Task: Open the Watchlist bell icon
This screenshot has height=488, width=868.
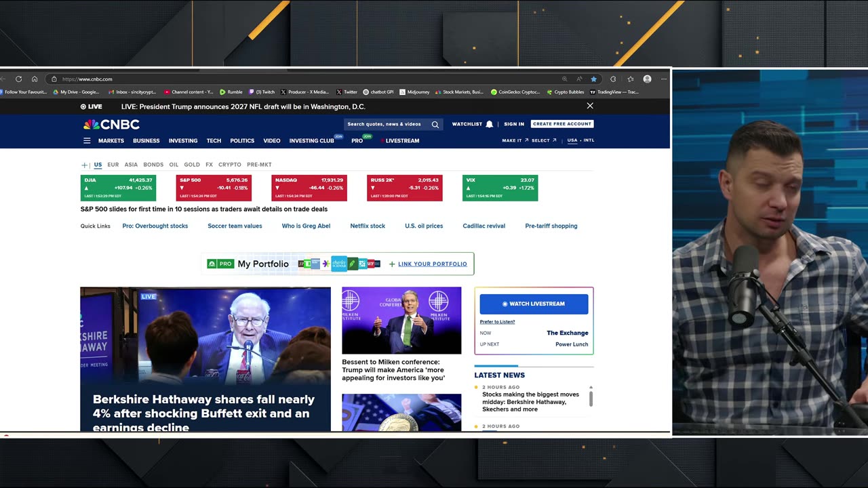Action: coord(489,124)
